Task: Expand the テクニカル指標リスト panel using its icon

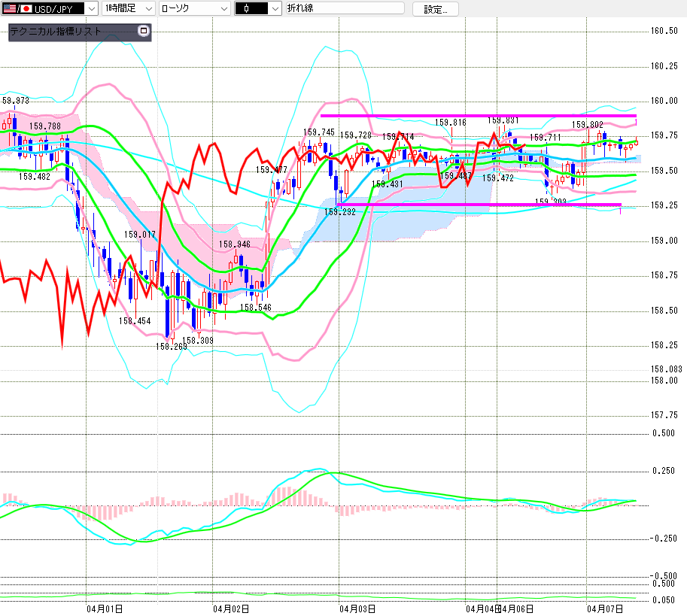Action: (x=144, y=31)
